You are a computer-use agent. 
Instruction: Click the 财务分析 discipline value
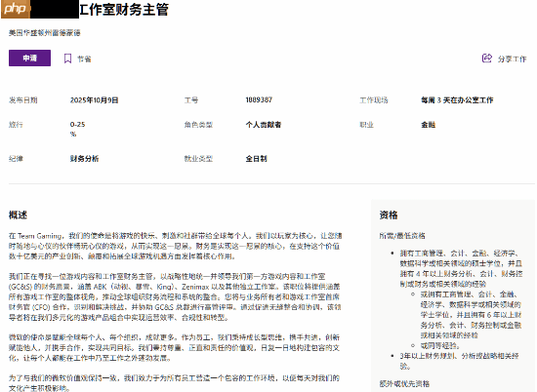pyautogui.click(x=84, y=159)
